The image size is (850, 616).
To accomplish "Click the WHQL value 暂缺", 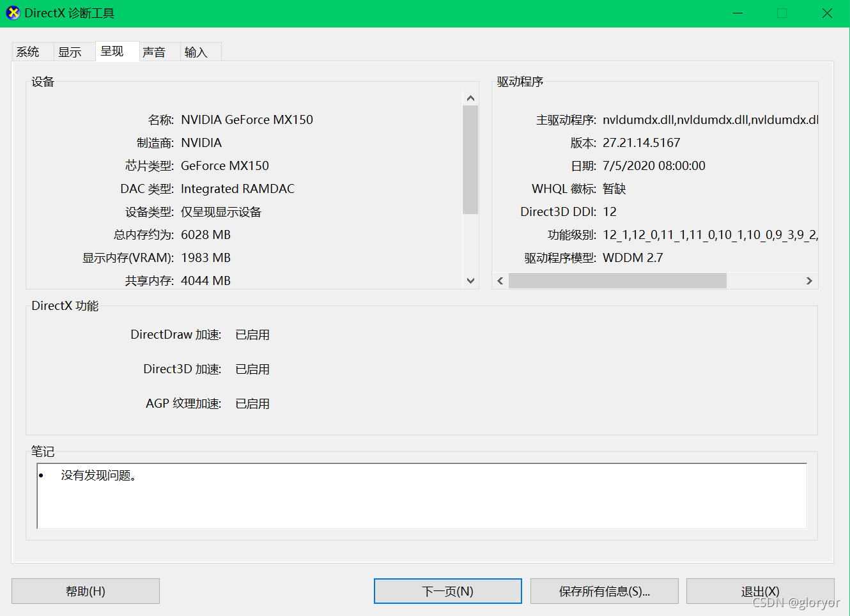I will click(614, 189).
